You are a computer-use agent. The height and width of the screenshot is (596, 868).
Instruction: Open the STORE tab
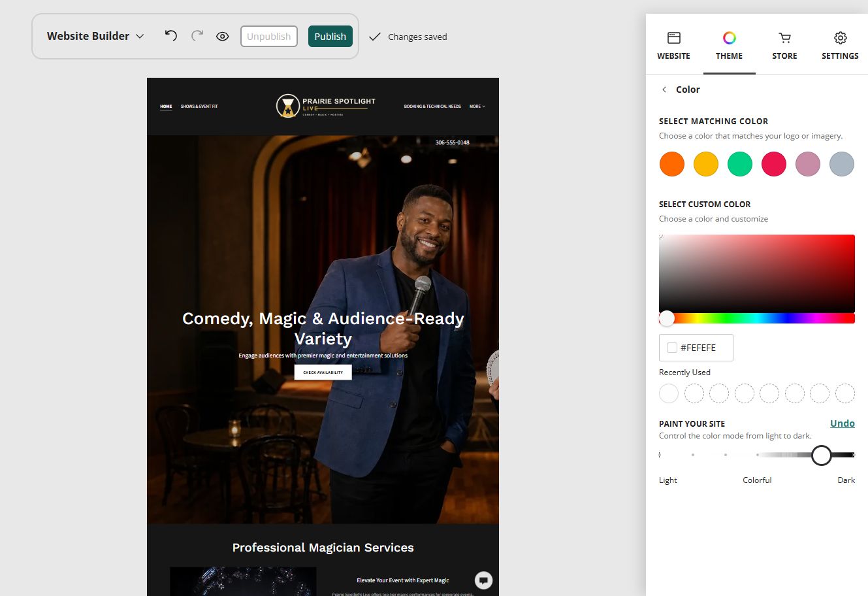click(784, 46)
